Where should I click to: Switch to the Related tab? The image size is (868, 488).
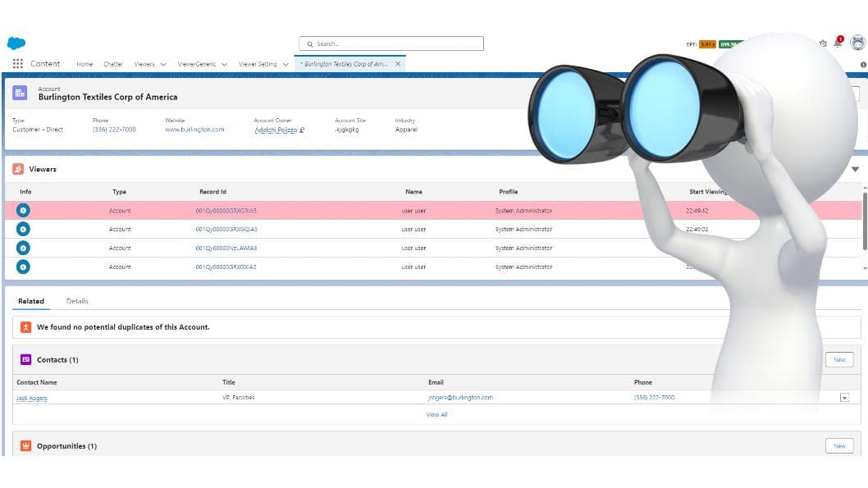pyautogui.click(x=31, y=301)
